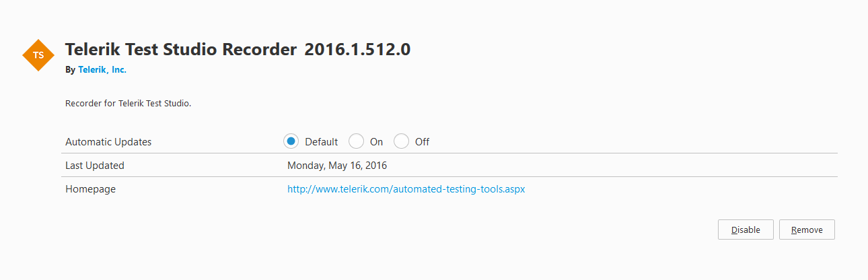Click the "Default" radio label text
868x280 pixels.
tap(322, 142)
